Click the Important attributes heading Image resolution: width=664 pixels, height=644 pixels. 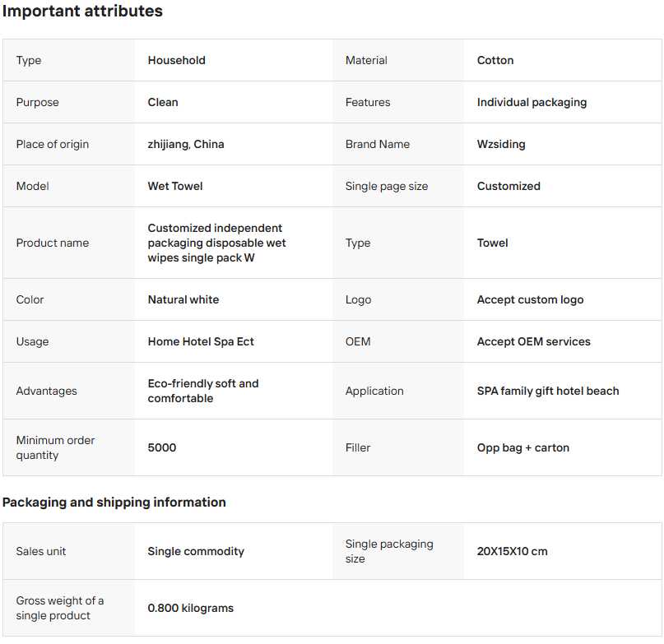[x=82, y=11]
